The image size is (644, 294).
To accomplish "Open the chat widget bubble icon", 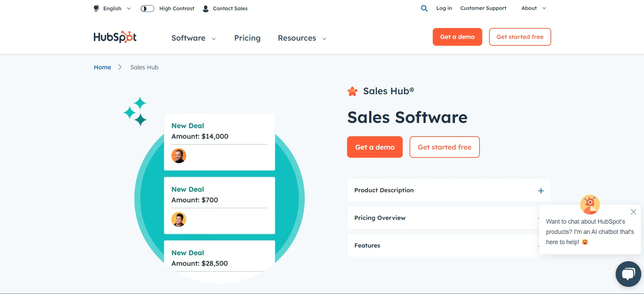I will pyautogui.click(x=628, y=274).
